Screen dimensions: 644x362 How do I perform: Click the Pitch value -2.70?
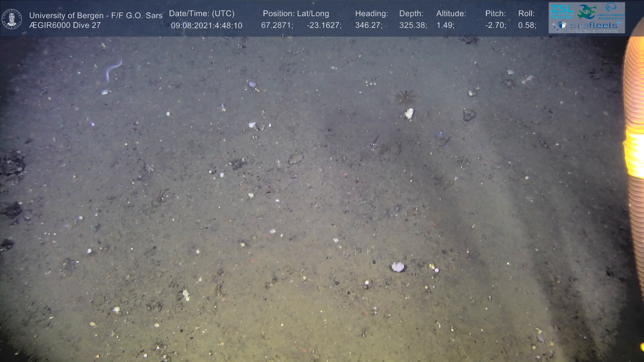495,25
